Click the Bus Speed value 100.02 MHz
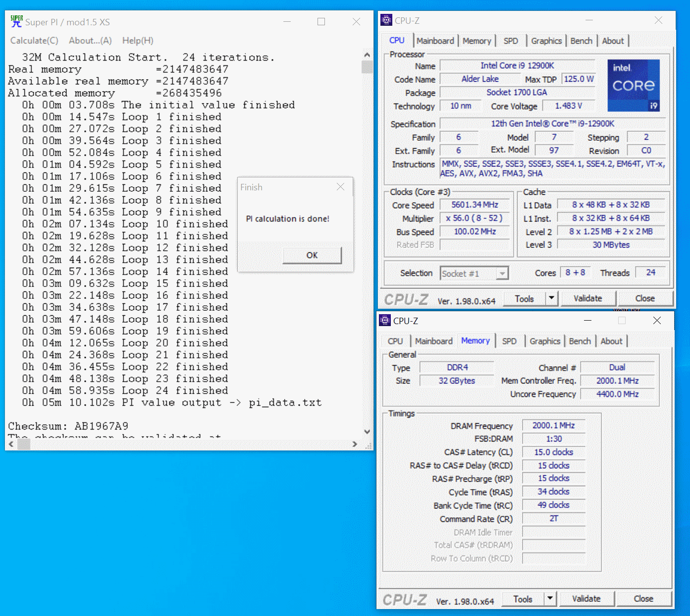The image size is (690, 616). click(x=475, y=231)
